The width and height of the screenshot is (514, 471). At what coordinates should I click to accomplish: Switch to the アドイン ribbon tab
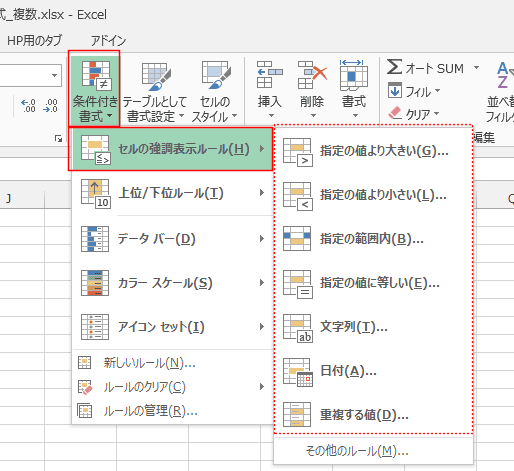pyautogui.click(x=108, y=41)
